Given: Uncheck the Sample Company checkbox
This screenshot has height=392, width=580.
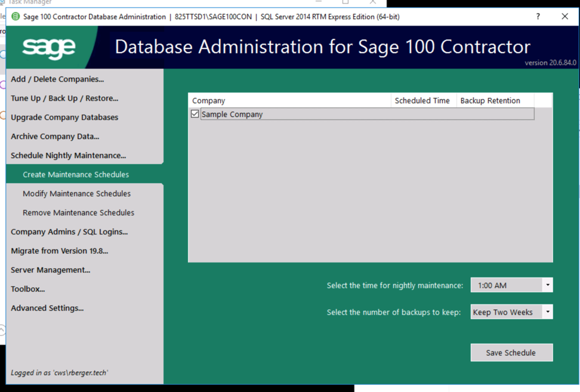Looking at the screenshot, I should click(x=195, y=114).
